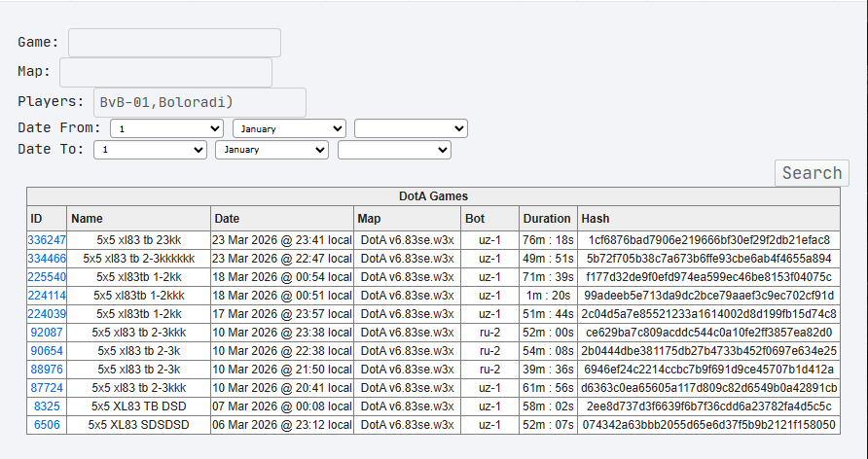Expand the Date To month dropdown
The width and height of the screenshot is (868, 459).
[x=271, y=151]
